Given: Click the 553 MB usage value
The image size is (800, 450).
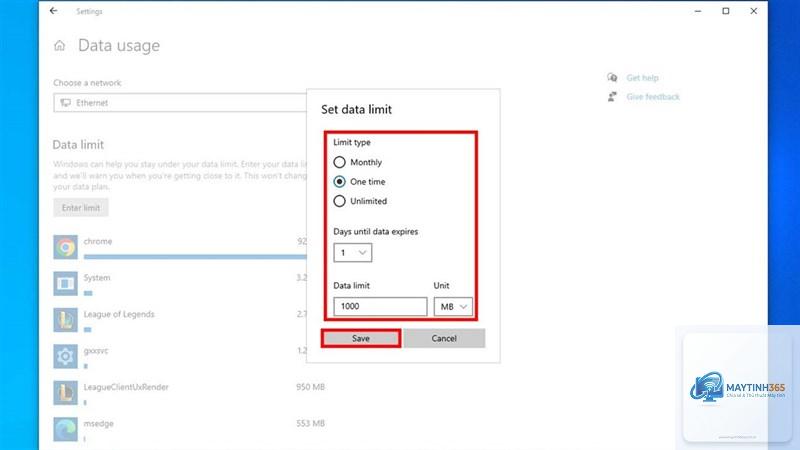Looking at the screenshot, I should pos(310,423).
